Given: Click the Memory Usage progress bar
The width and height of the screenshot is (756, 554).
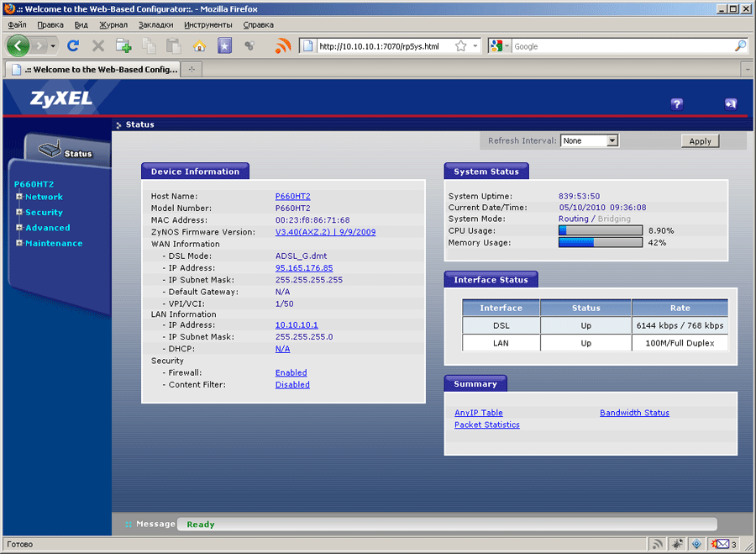Looking at the screenshot, I should click(601, 242).
